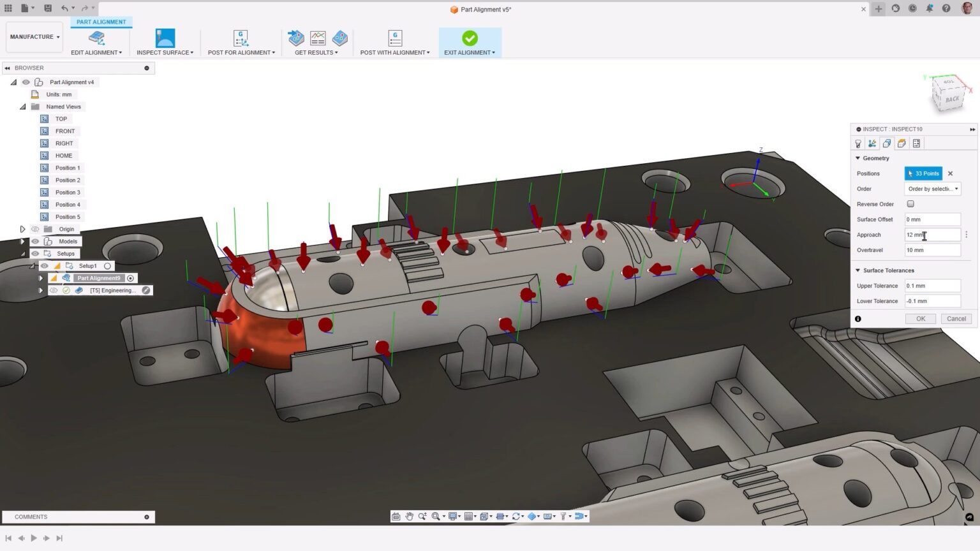Collapse the Surface Tolerances section
Screen dimensions: 980x551
pyautogui.click(x=857, y=270)
